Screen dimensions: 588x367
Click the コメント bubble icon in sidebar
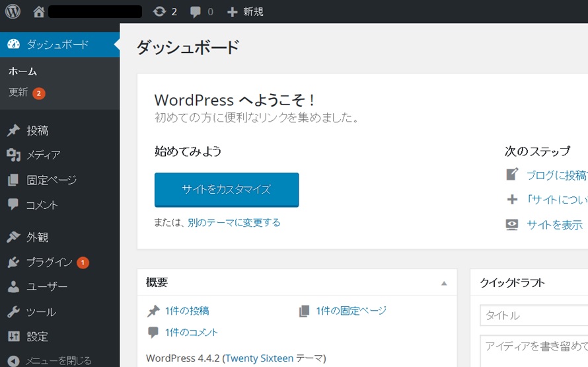(x=13, y=204)
